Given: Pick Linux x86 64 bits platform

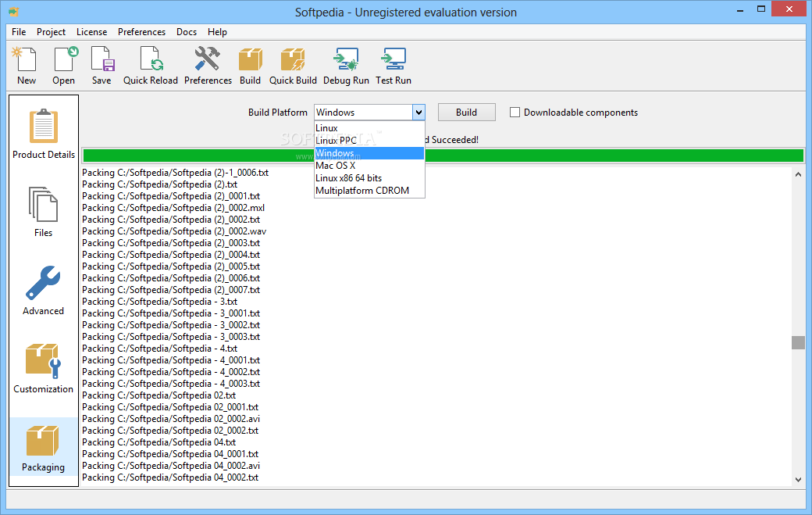Looking at the screenshot, I should click(x=369, y=177).
